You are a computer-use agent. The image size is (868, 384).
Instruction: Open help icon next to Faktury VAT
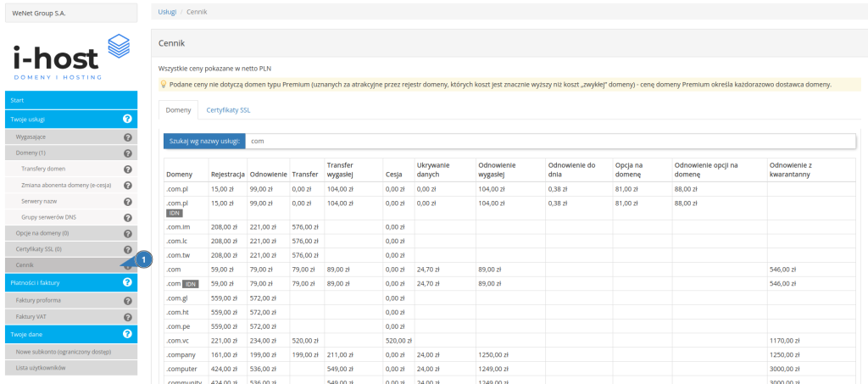pyautogui.click(x=128, y=318)
